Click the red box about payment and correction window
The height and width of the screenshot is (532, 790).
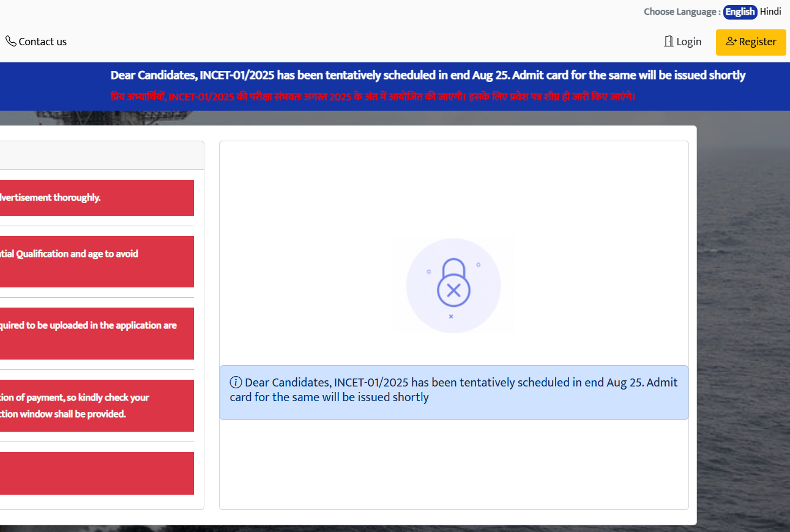[97, 405]
